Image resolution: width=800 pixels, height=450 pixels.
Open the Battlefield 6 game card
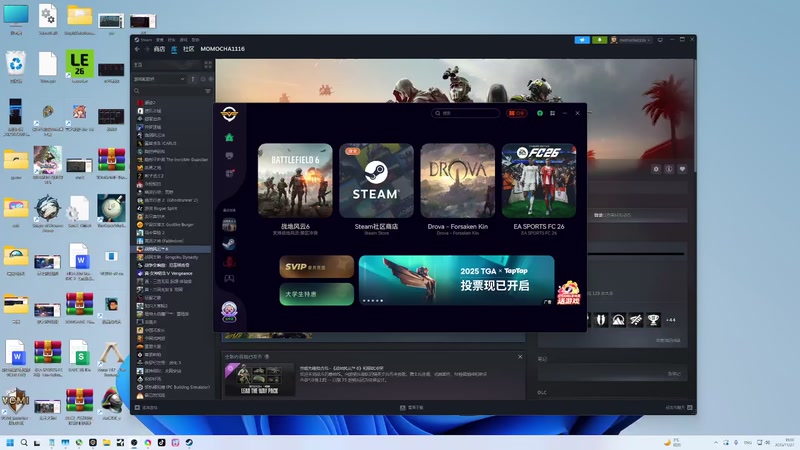click(x=295, y=181)
